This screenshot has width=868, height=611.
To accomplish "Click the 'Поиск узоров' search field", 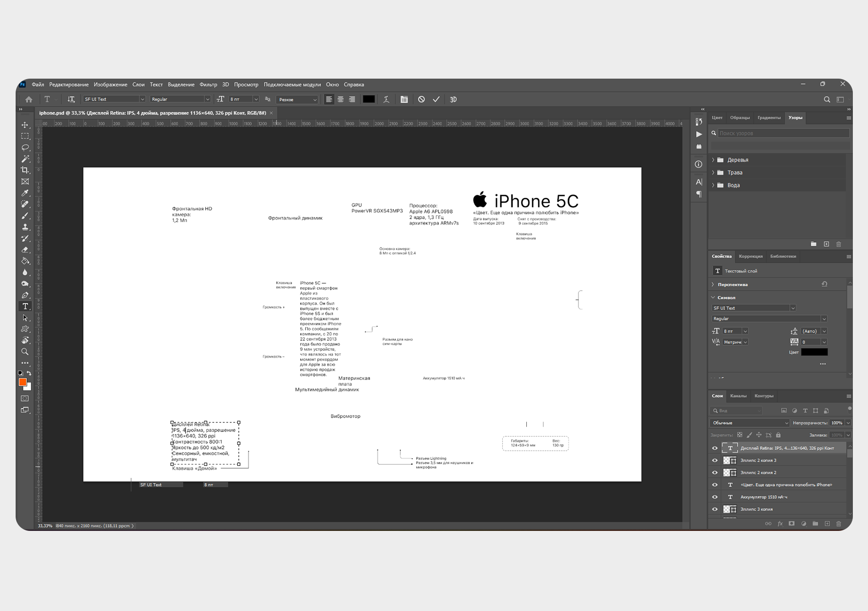I will [783, 133].
